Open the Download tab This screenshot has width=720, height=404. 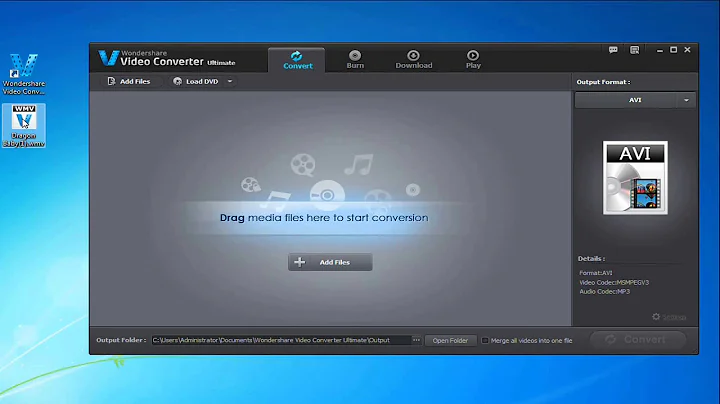(x=414, y=60)
